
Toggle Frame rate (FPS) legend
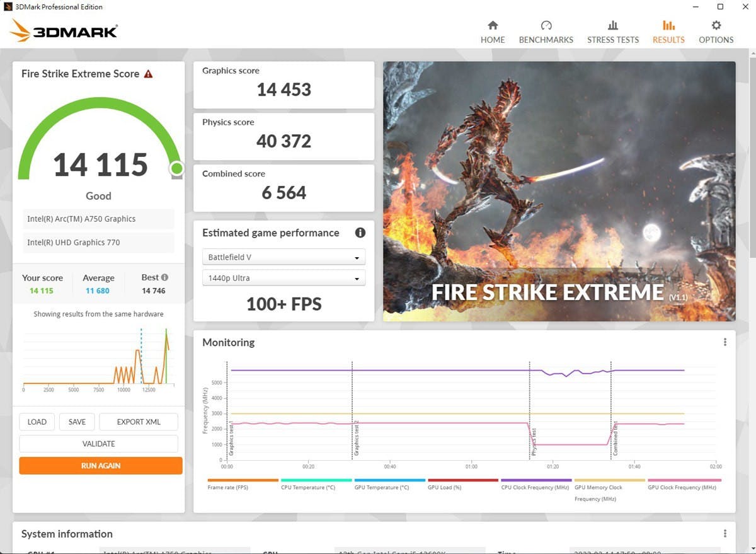243,485
